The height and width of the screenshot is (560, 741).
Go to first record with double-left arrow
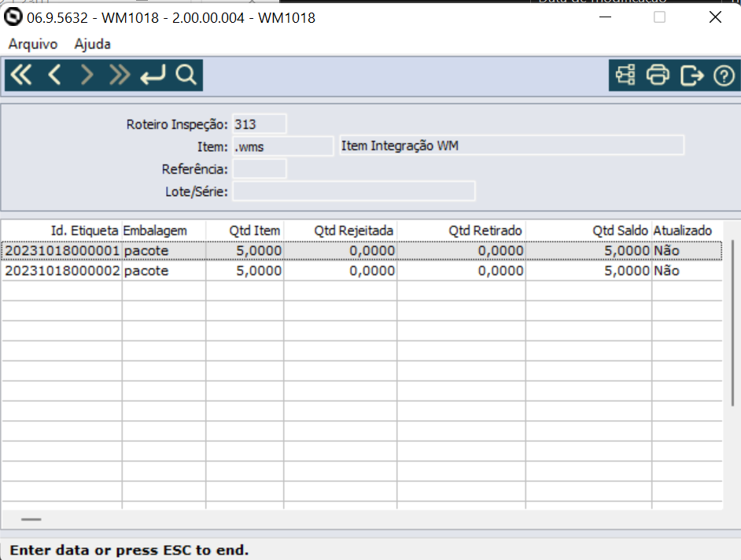(20, 76)
